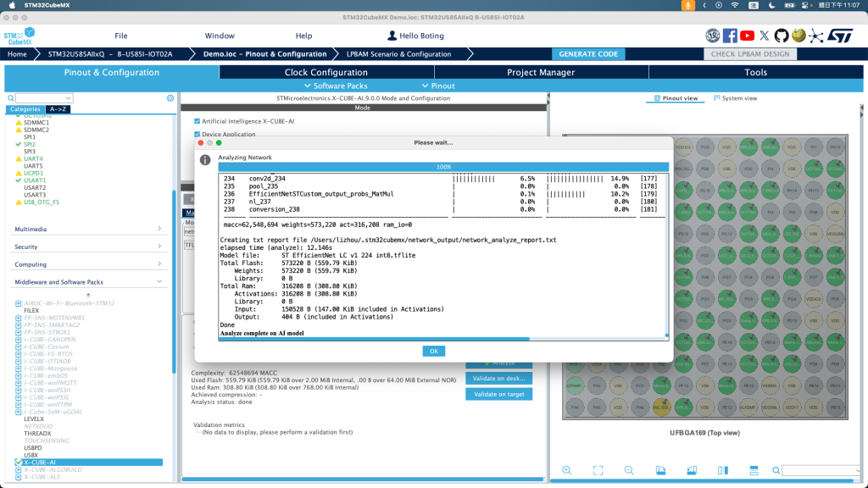Click the Home breadcrumb
The height and width of the screenshot is (488, 868).
pyautogui.click(x=17, y=54)
